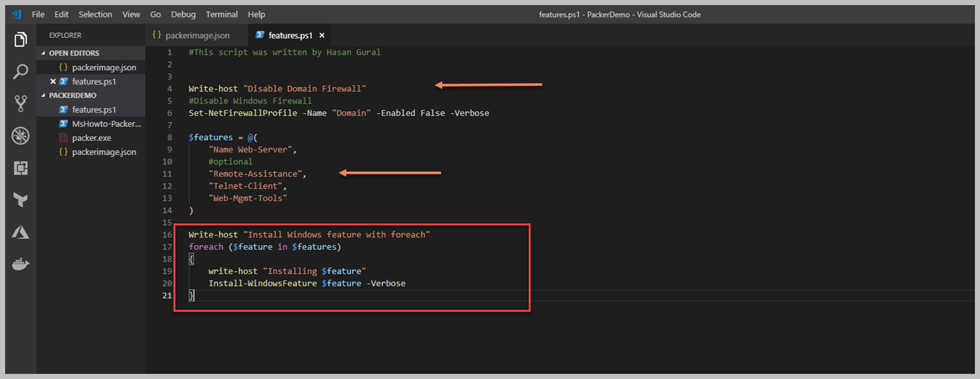The height and width of the screenshot is (379, 980).
Task: Open Source Control view
Action: (x=21, y=104)
